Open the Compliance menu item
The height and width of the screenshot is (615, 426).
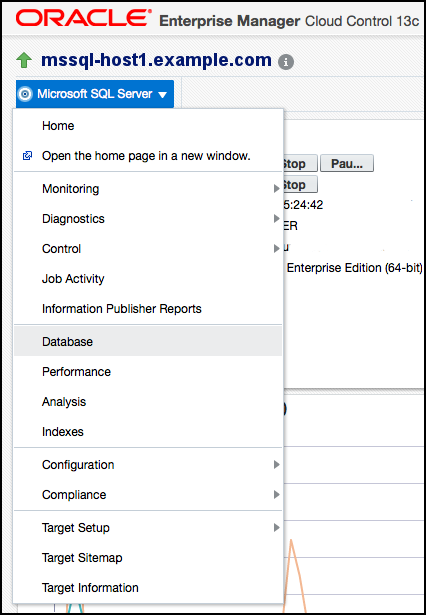click(x=148, y=495)
